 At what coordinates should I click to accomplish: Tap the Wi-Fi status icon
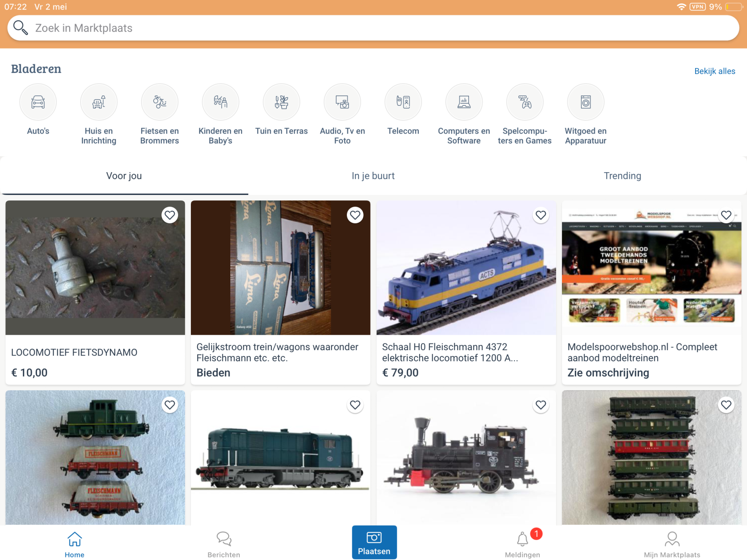[681, 7]
